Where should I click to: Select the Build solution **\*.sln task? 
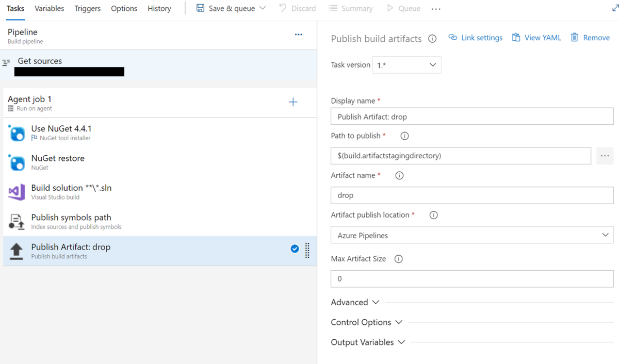pyautogui.click(x=160, y=192)
